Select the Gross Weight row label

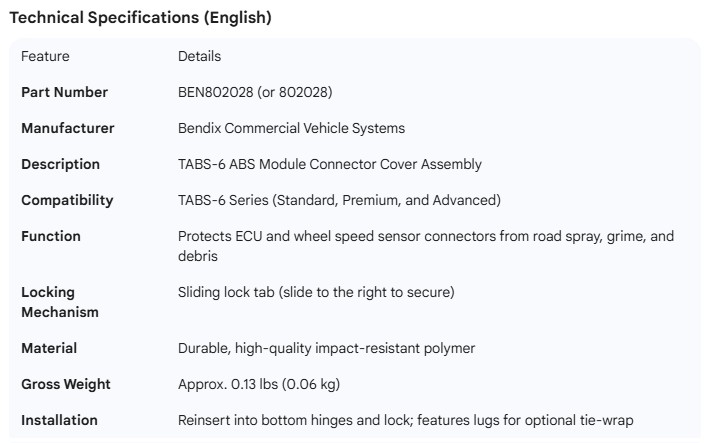pos(66,384)
